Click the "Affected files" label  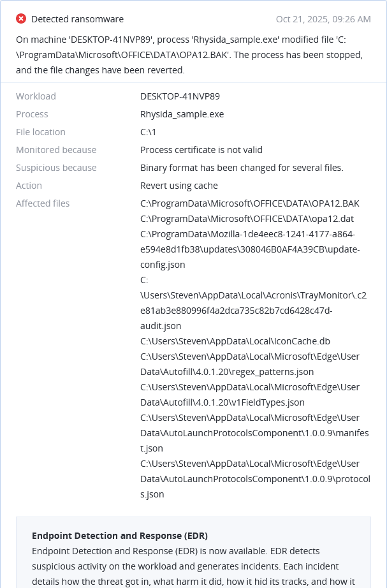pos(43,203)
